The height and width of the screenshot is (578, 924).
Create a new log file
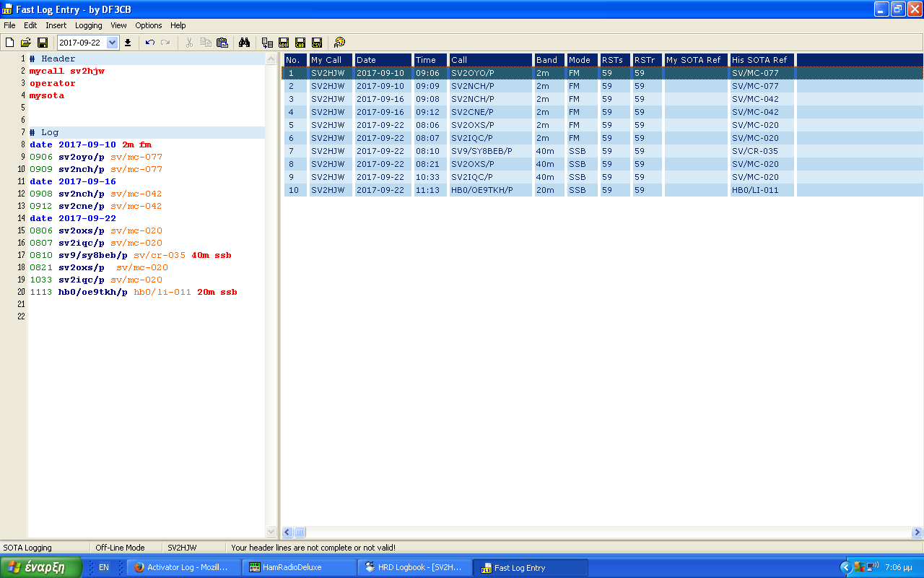[10, 43]
